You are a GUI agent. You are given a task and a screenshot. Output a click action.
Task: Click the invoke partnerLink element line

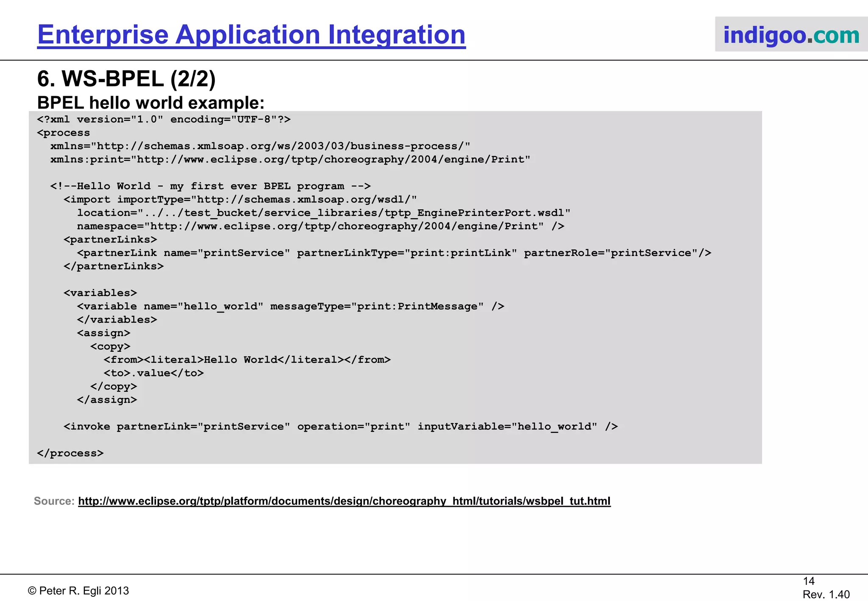[x=340, y=427]
